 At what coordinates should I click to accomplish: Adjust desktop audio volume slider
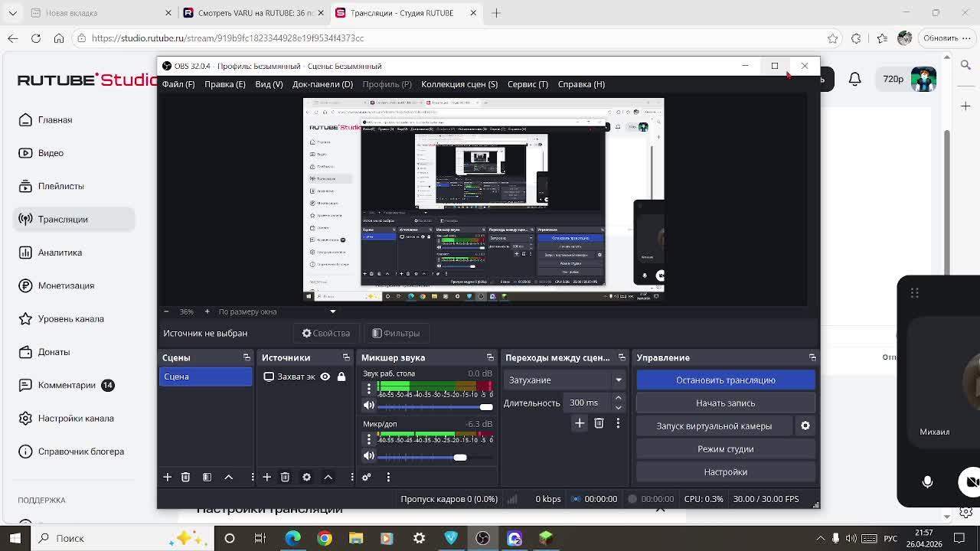[x=434, y=406]
